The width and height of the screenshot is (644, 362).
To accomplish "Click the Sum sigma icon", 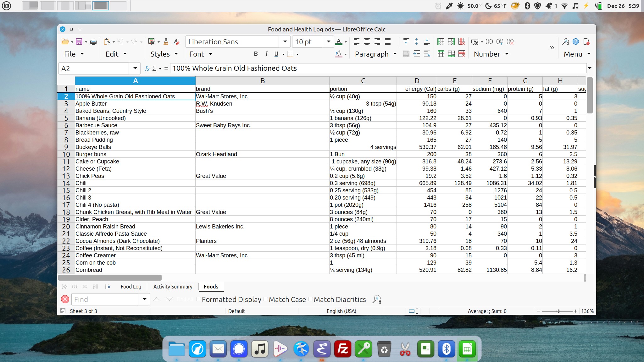I will tap(154, 68).
